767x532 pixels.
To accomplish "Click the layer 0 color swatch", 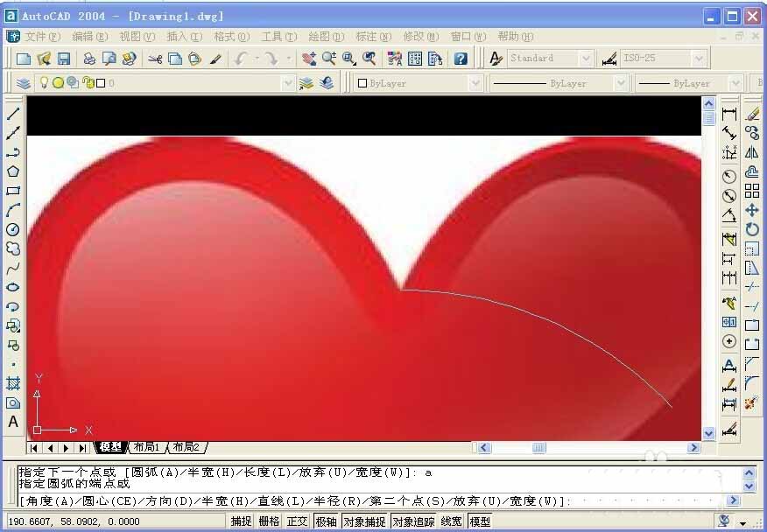I will [101, 83].
